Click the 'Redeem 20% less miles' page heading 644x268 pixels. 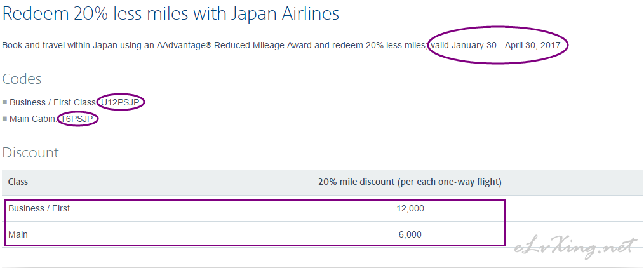point(171,15)
